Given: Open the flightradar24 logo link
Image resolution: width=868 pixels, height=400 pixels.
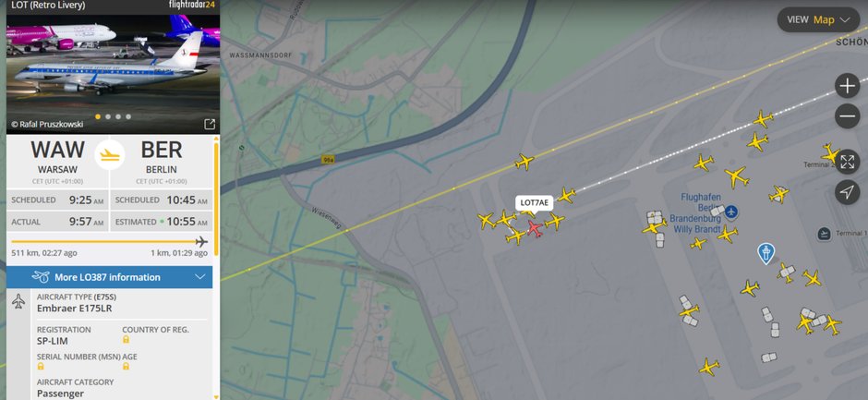Looking at the screenshot, I should point(194,6).
